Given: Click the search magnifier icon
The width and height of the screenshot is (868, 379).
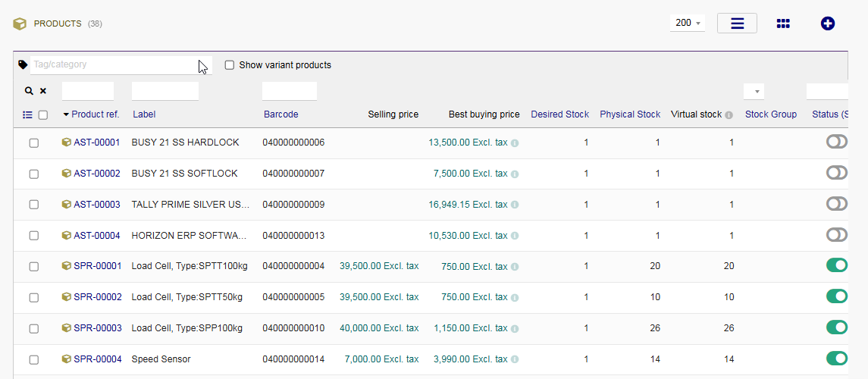Looking at the screenshot, I should pyautogui.click(x=29, y=91).
